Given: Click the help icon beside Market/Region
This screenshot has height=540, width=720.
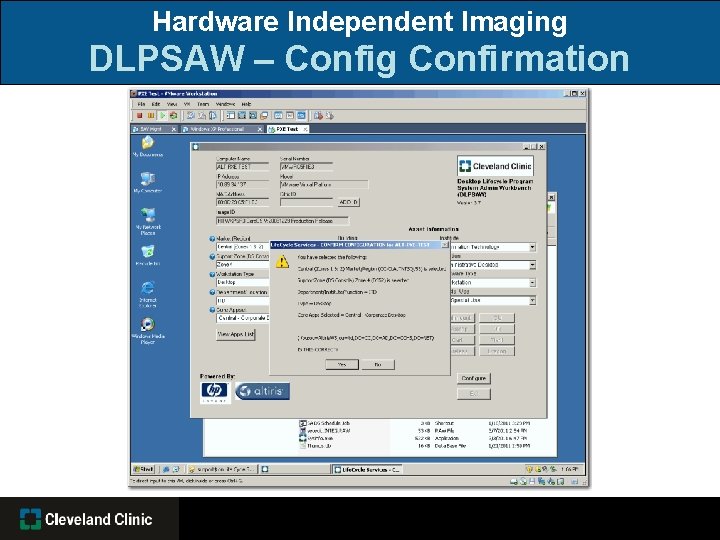Looking at the screenshot, I should pyautogui.click(x=212, y=239).
